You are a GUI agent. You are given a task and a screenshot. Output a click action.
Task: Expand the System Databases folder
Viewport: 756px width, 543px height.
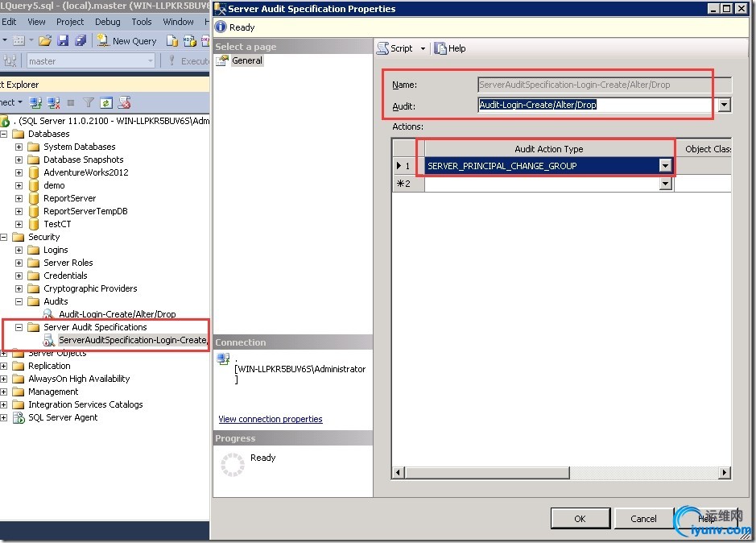click(19, 147)
